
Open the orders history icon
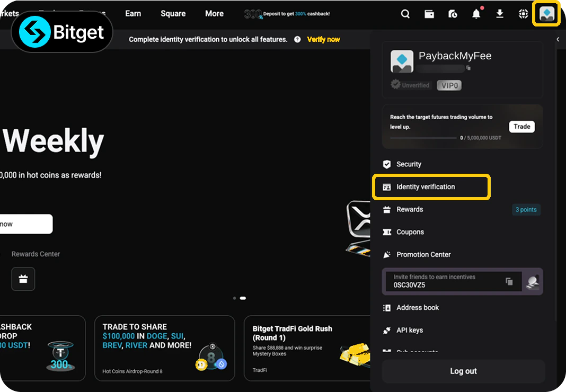pos(453,14)
